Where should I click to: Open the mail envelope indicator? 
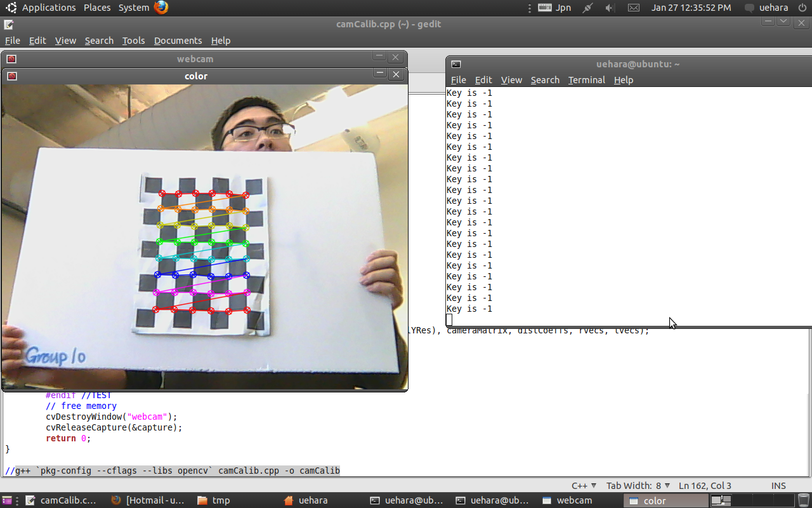click(633, 8)
